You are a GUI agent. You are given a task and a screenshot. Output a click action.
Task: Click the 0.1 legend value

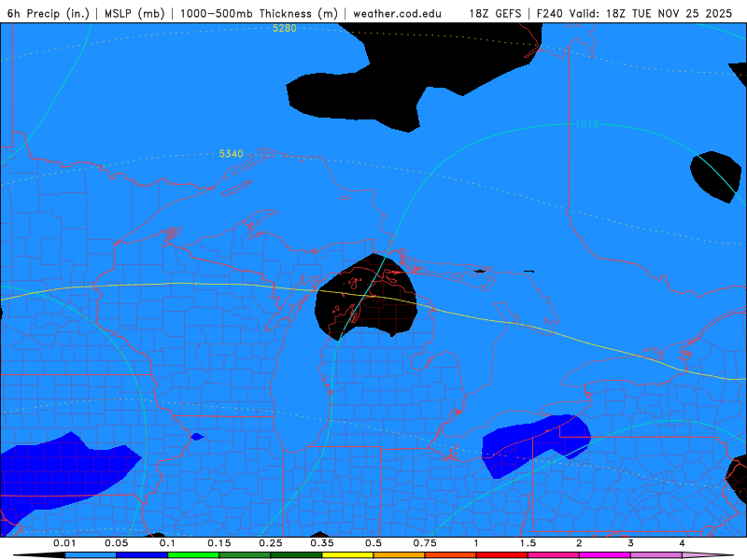coord(167,543)
